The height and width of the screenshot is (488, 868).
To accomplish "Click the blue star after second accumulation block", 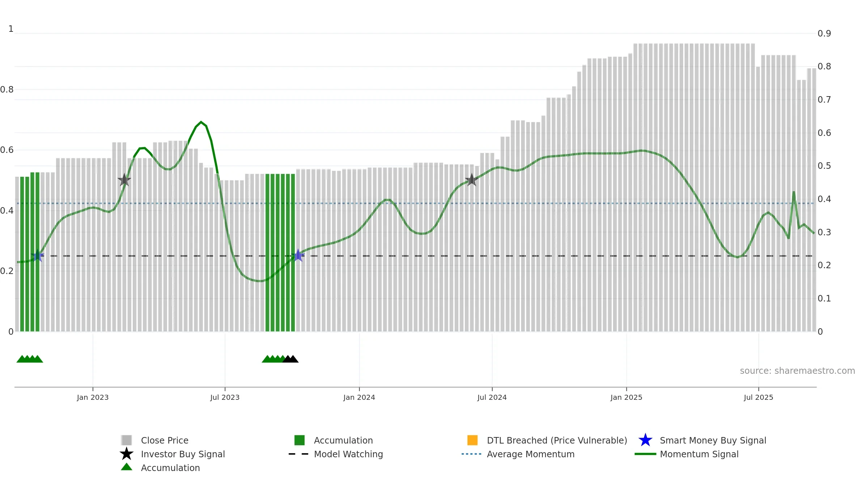I will (x=298, y=256).
